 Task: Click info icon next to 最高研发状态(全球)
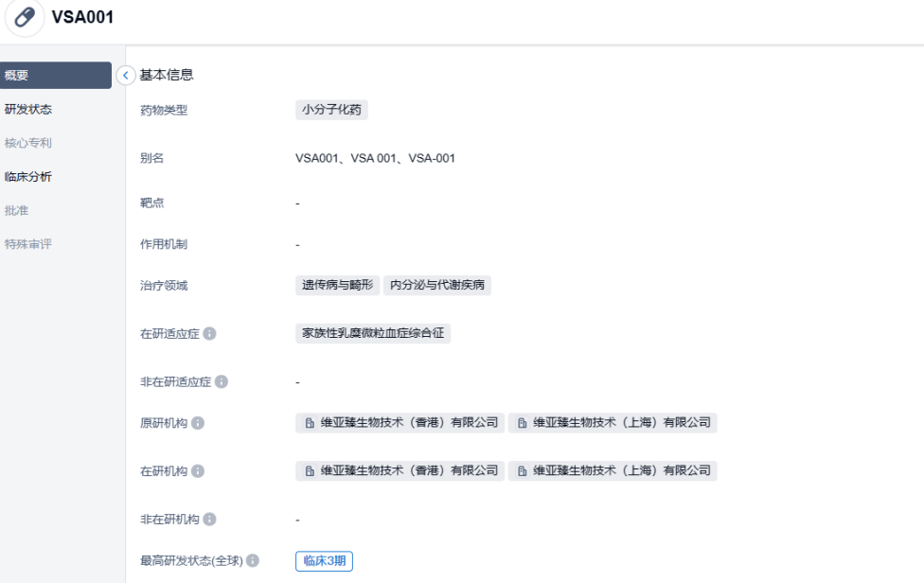tap(253, 561)
